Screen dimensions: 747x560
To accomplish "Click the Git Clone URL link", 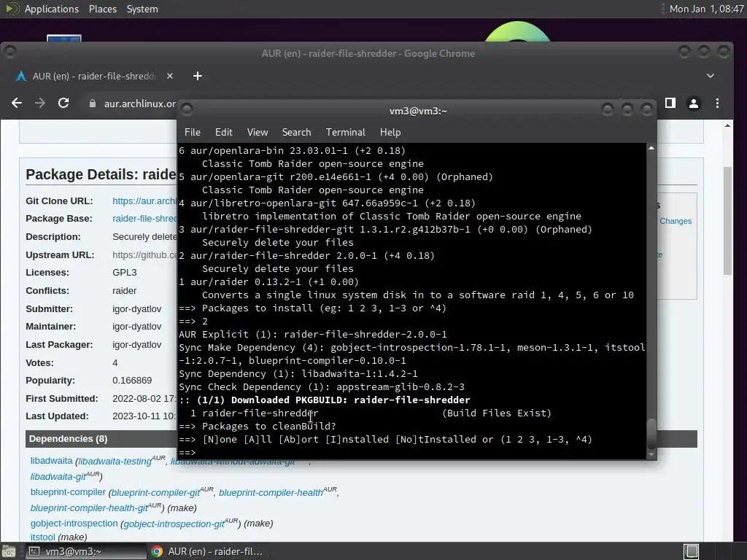I will click(x=144, y=201).
